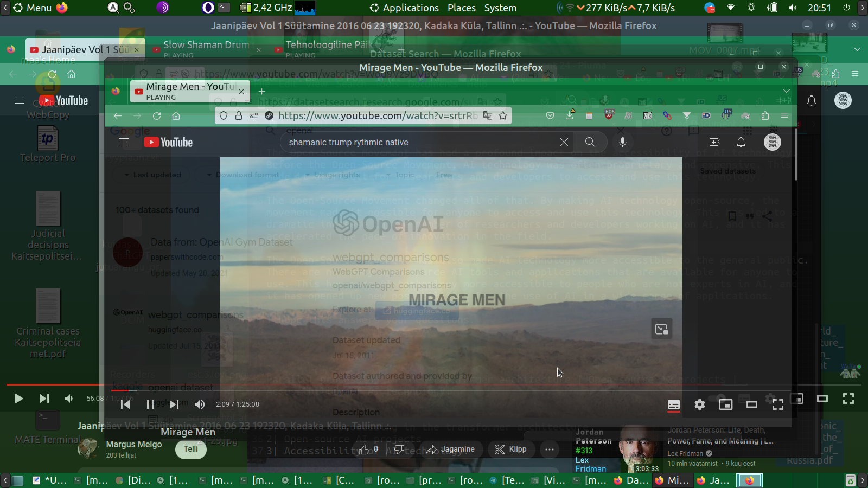This screenshot has height=488, width=868.
Task: Open the Places menu in top panel
Action: (x=462, y=8)
